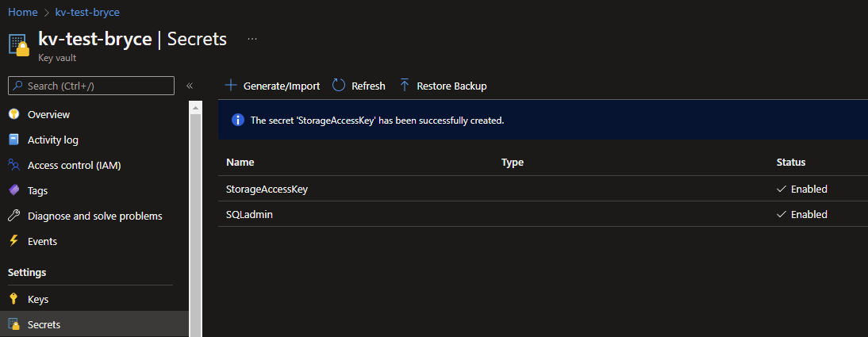Click the plus icon for Generate/Import
The image size is (868, 337).
tap(230, 85)
